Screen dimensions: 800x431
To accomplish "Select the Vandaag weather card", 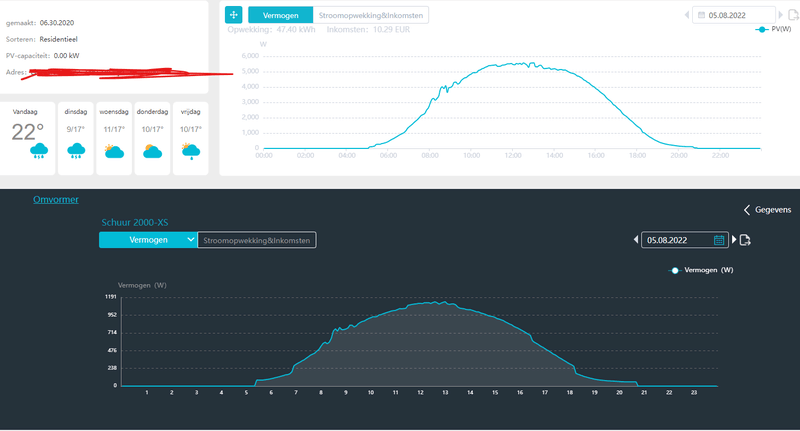I will click(x=27, y=138).
